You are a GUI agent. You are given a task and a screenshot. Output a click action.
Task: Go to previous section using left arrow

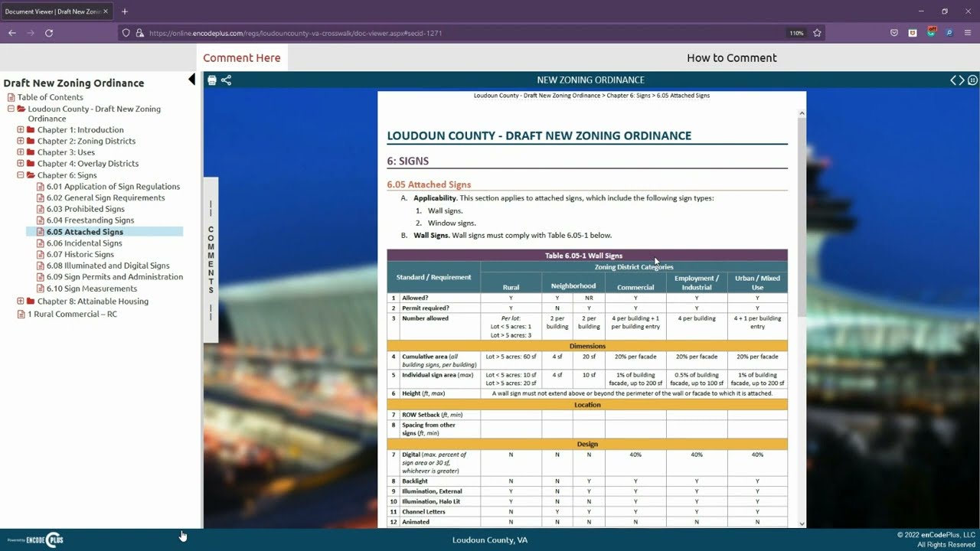click(954, 80)
